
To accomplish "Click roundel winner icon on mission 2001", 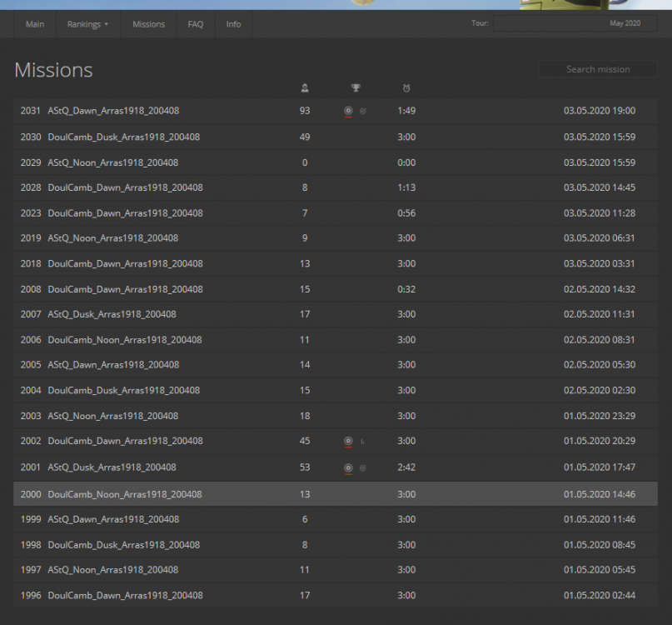I will [x=348, y=468].
